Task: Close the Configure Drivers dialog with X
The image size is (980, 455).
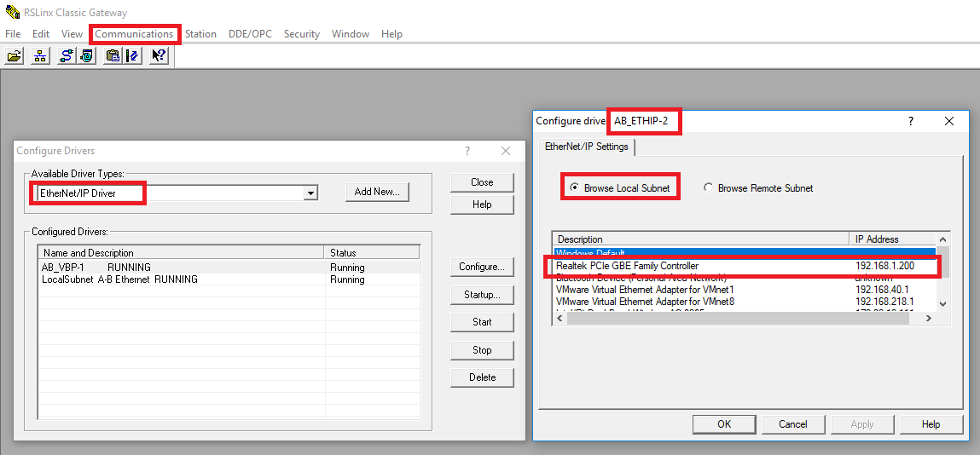Action: 506,151
